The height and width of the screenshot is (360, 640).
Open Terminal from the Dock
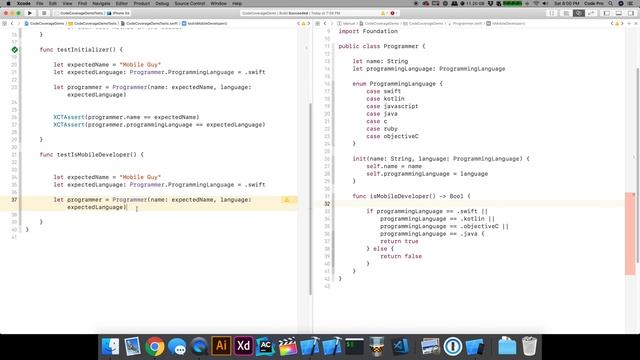354,347
